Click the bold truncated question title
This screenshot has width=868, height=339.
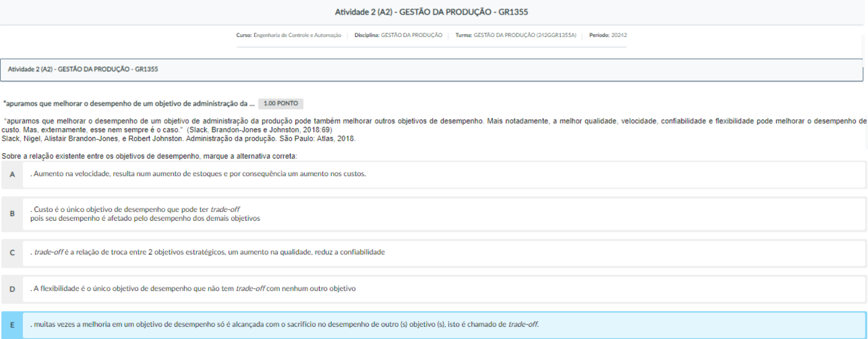(x=129, y=103)
